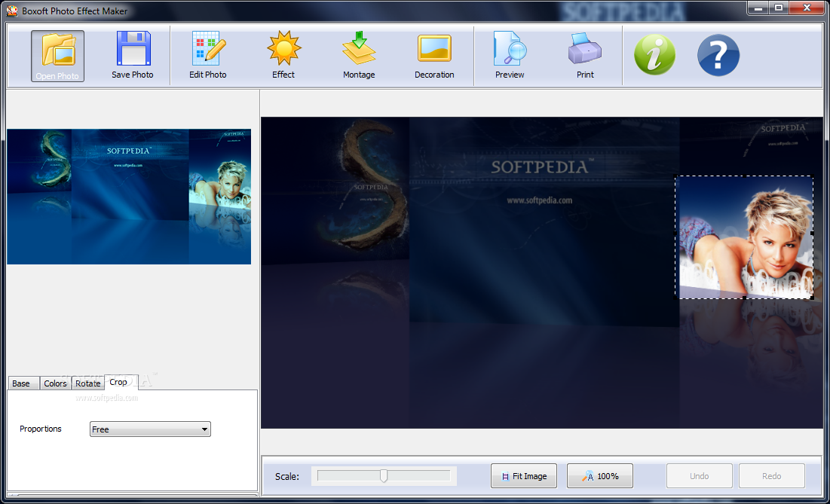Viewport: 830px width, 504px height.
Task: Click the 100% zoom button
Action: click(x=600, y=476)
